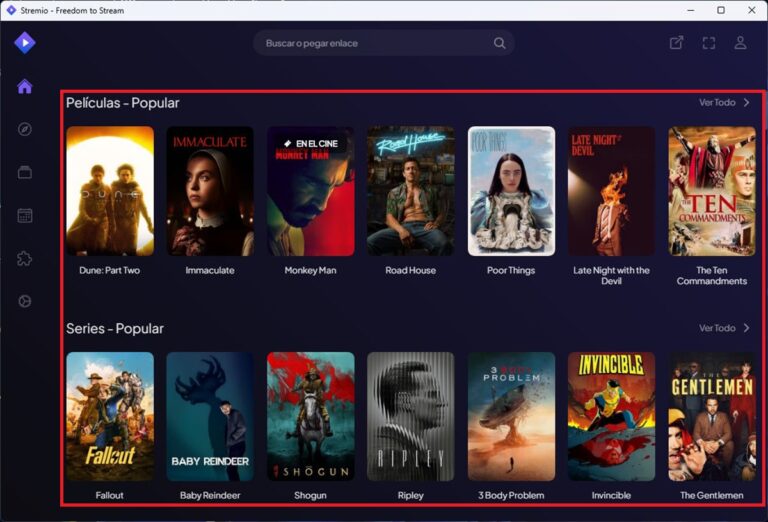768x522 pixels.
Task: Open the Fallout series poster
Action: 110,417
